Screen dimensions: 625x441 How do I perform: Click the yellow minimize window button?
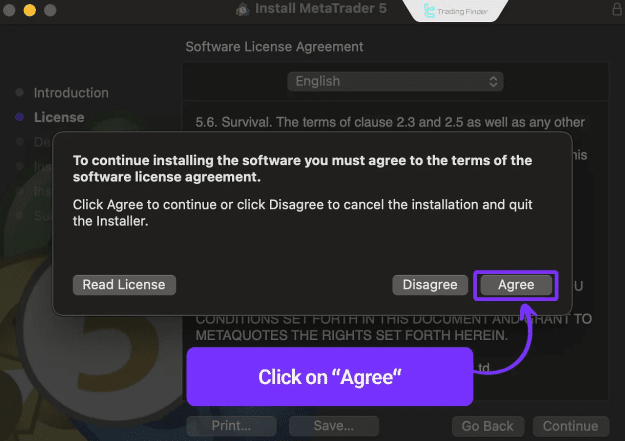tap(29, 10)
